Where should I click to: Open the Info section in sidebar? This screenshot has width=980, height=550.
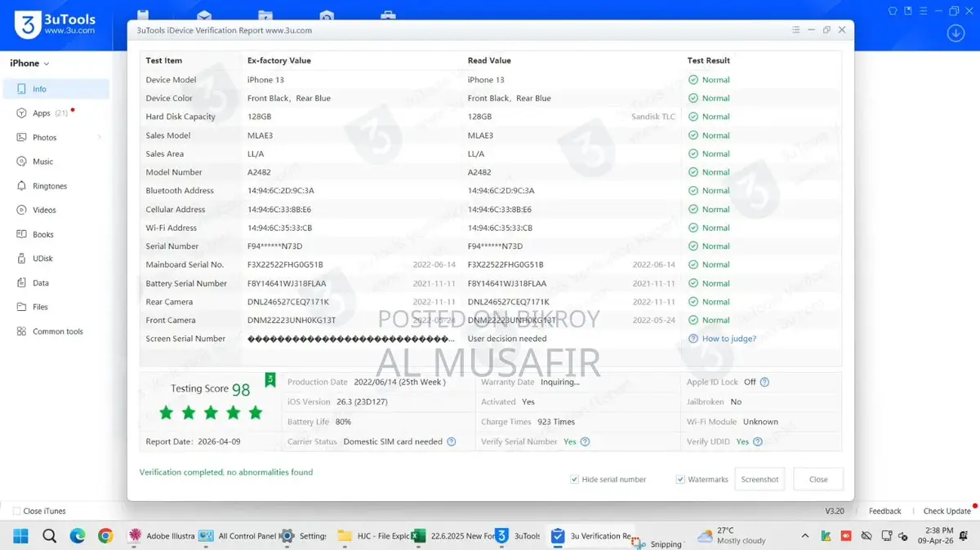pyautogui.click(x=56, y=89)
